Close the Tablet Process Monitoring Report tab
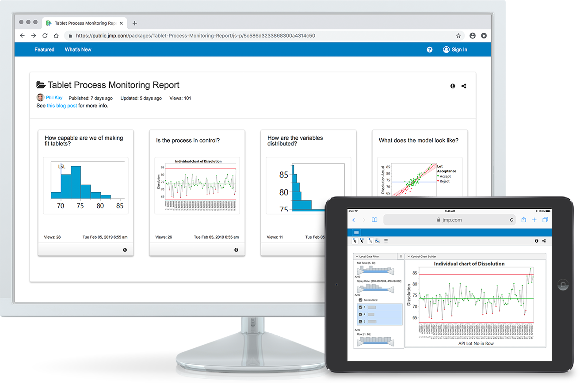The image size is (580, 392). point(122,23)
